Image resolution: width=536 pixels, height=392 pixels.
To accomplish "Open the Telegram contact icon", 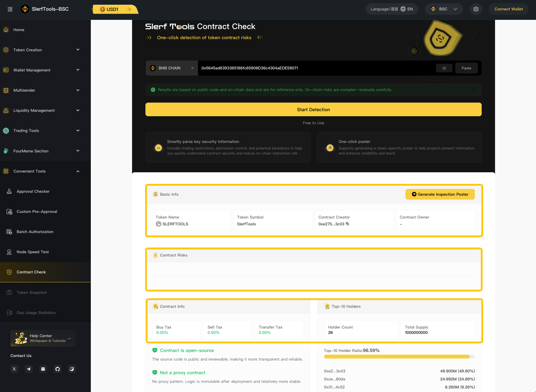I will (29, 369).
